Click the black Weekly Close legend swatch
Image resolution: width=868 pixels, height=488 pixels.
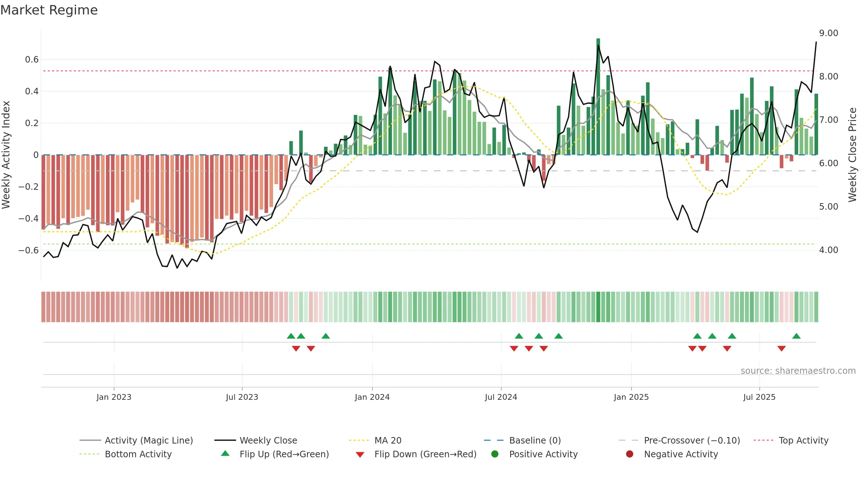[225, 440]
